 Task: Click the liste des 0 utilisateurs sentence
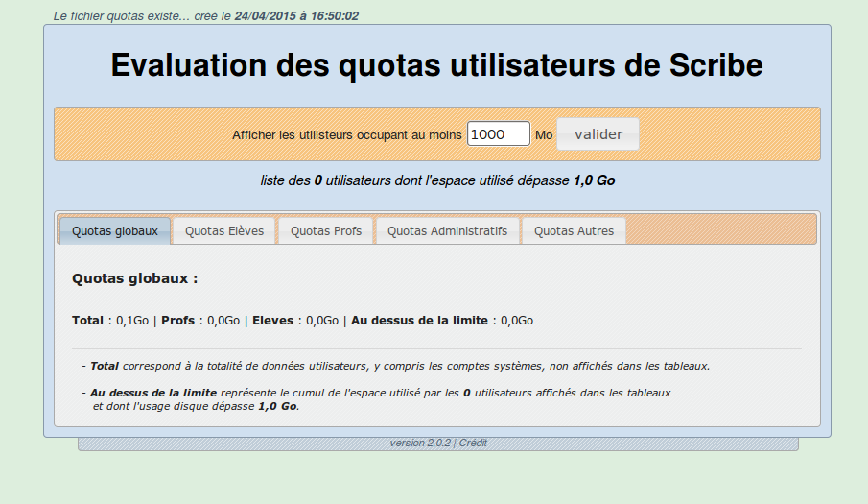coord(437,180)
